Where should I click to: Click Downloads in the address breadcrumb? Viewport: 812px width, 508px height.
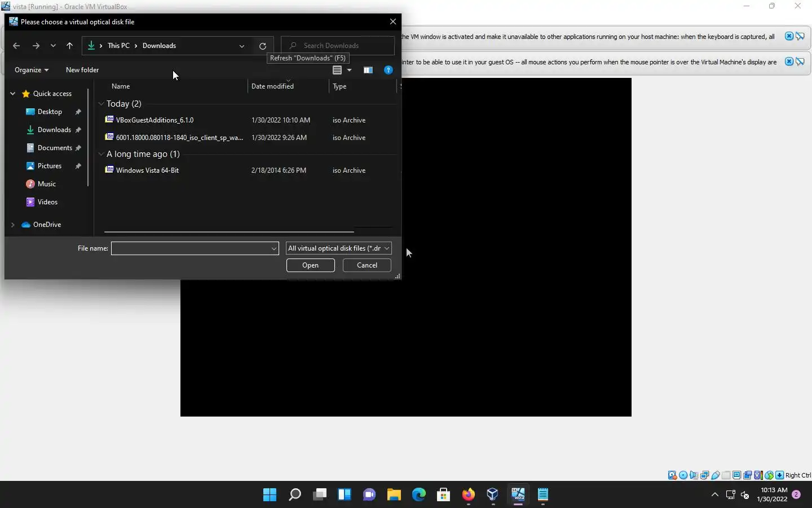pyautogui.click(x=159, y=46)
